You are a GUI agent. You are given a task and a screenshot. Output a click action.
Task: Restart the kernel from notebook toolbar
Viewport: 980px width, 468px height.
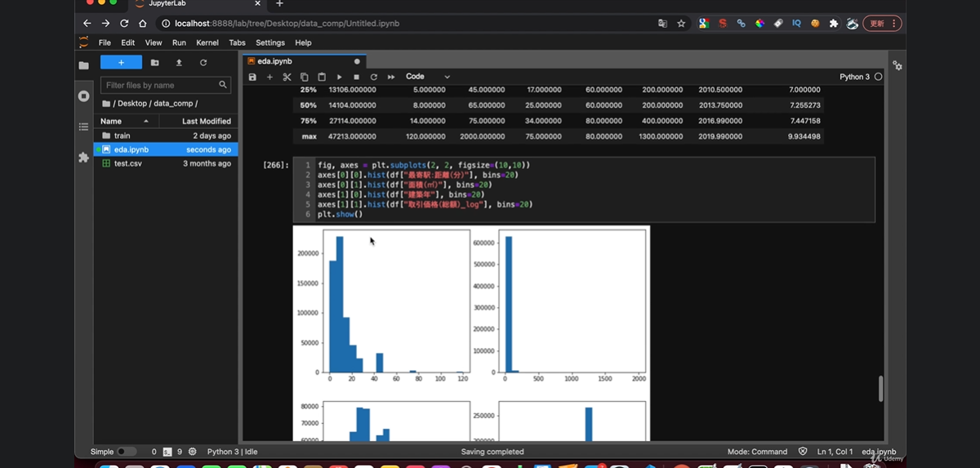click(374, 77)
